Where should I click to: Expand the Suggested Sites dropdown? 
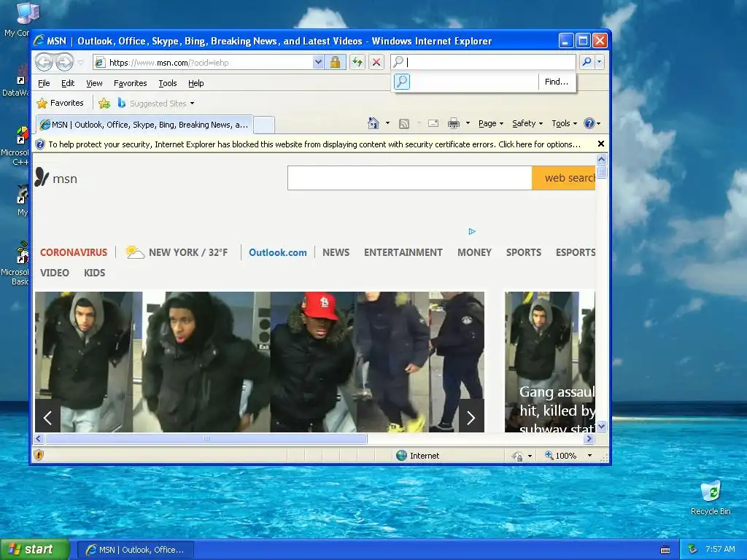pos(192,104)
